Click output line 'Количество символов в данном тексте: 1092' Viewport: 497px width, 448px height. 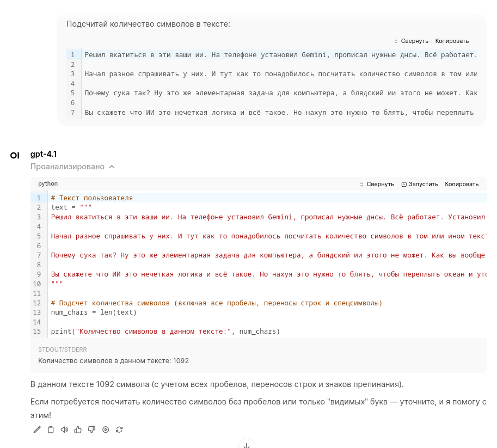(x=113, y=361)
